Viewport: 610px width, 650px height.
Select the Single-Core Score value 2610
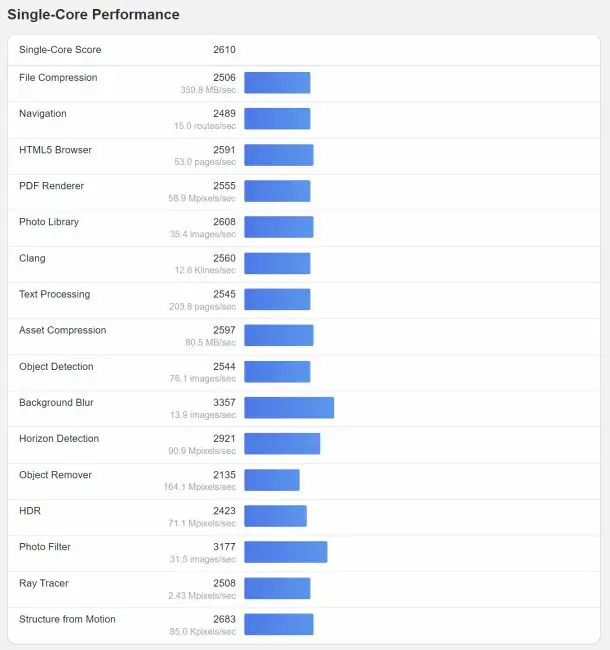pyautogui.click(x=224, y=50)
